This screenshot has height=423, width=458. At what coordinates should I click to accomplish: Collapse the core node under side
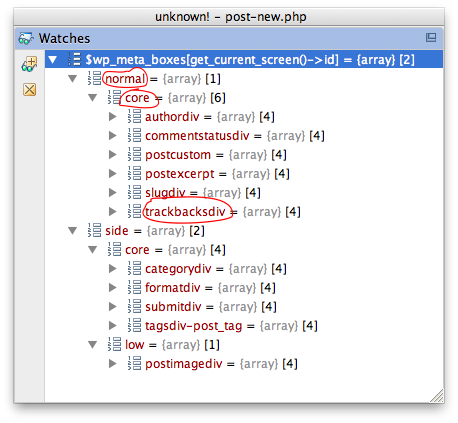92,250
